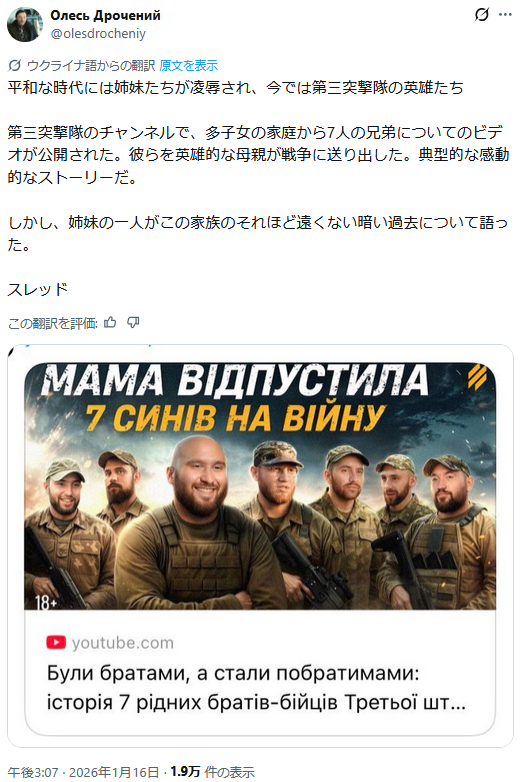Click the 1.9万 件の表示 view count
The width and height of the screenshot is (522, 782).
(212, 773)
